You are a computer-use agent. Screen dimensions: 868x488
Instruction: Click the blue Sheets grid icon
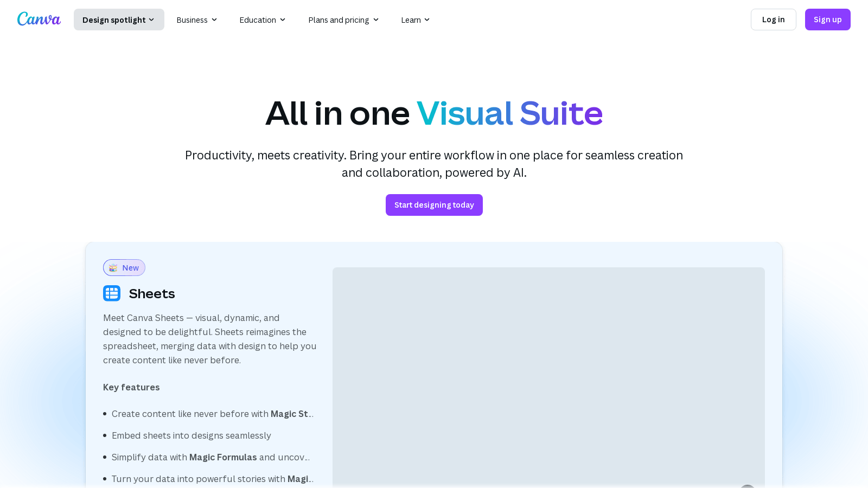112,293
